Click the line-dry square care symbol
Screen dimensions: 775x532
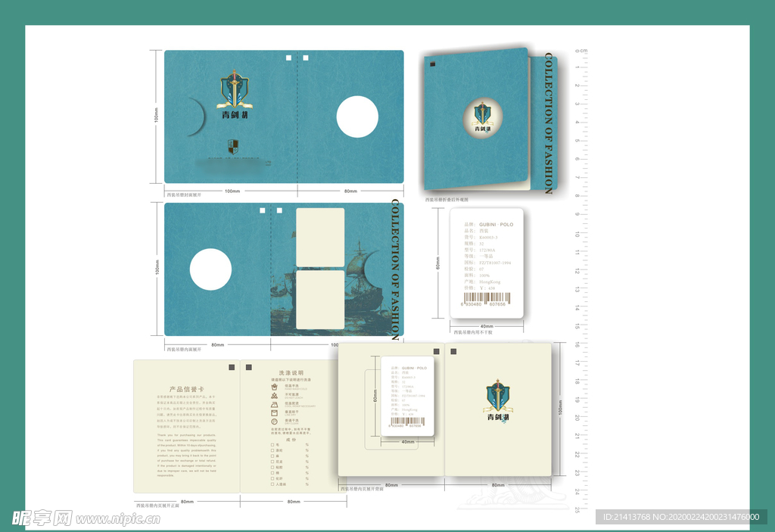point(274,413)
